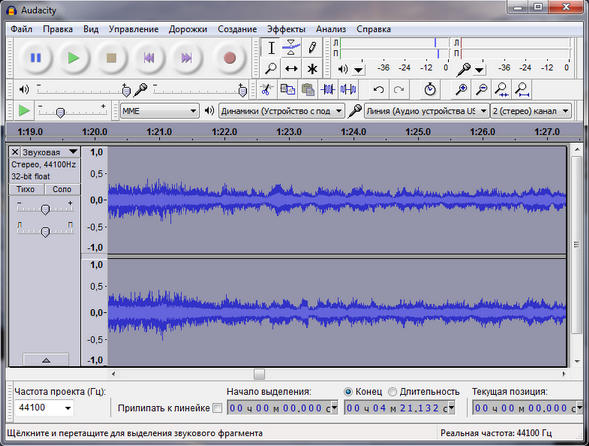This screenshot has height=446, width=589.
Task: Mute the track with the Тихо button
Action: pos(26,189)
